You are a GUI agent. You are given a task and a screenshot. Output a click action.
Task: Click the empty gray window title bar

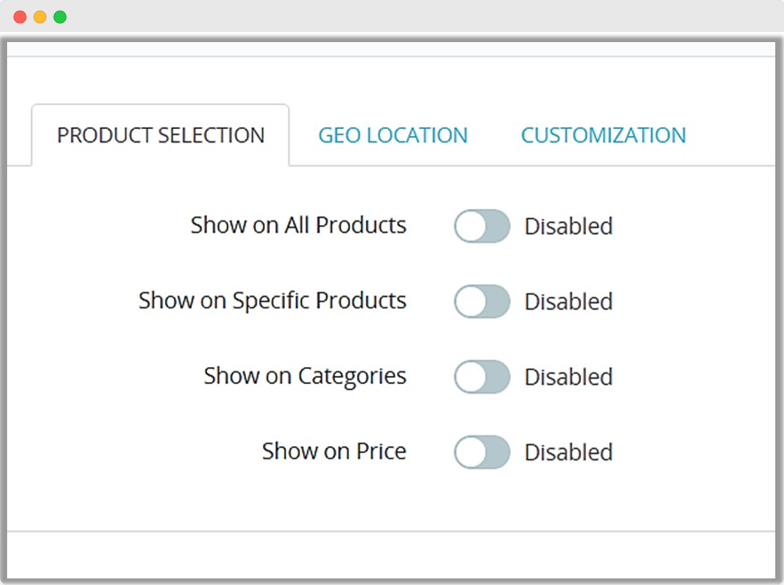pyautogui.click(x=400, y=17)
